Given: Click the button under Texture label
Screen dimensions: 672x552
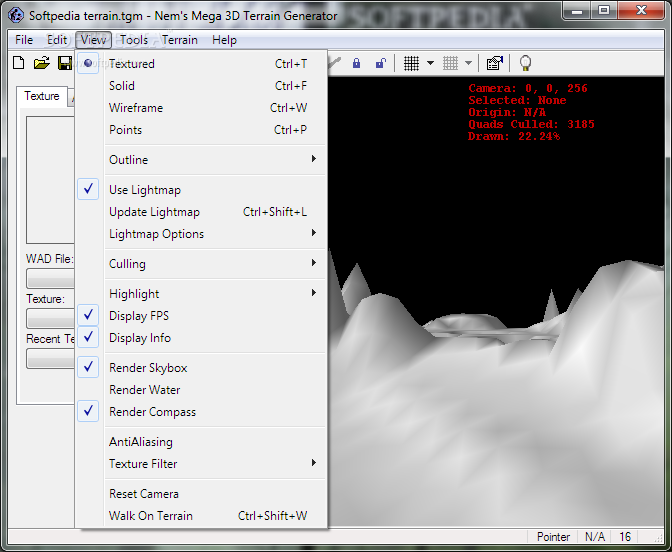Looking at the screenshot, I should coord(50,318).
